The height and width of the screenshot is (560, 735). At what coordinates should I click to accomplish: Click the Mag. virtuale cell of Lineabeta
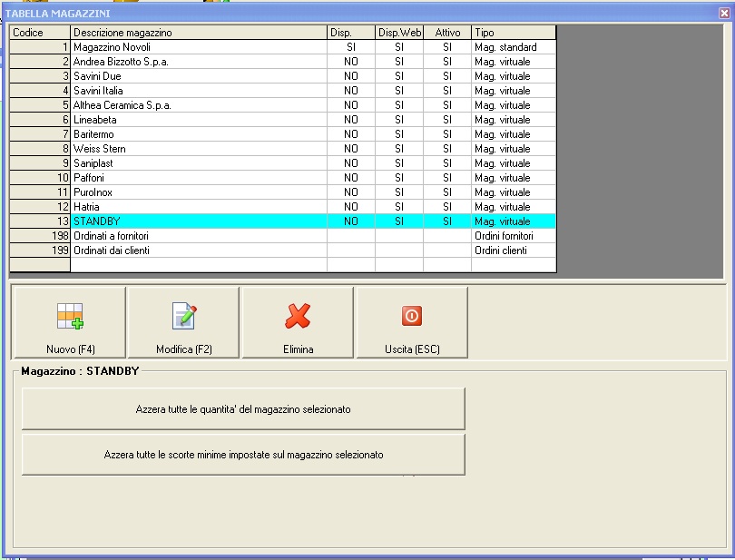tap(514, 120)
